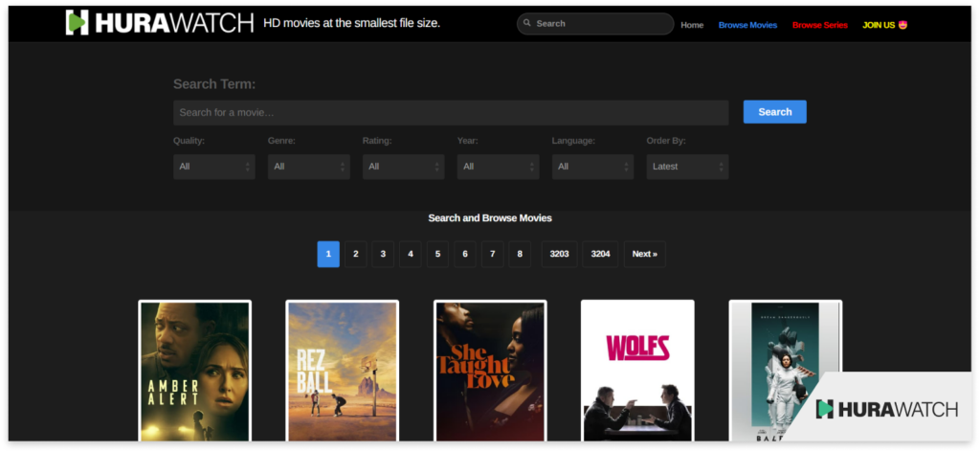Go to page 2
Screen dimensions: 980x452
tap(356, 254)
